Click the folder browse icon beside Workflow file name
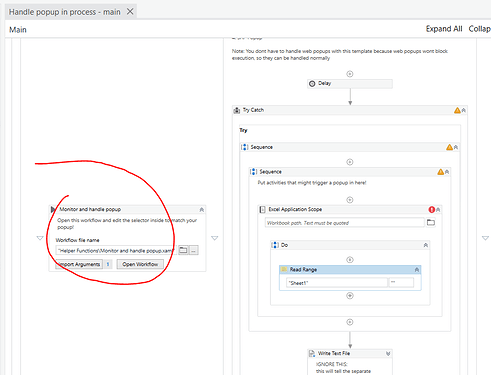Viewport: 491px width, 375px height. 183,250
